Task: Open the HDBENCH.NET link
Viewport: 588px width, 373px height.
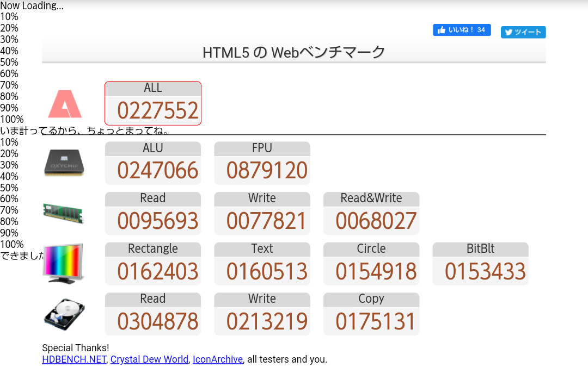Action: (x=74, y=359)
